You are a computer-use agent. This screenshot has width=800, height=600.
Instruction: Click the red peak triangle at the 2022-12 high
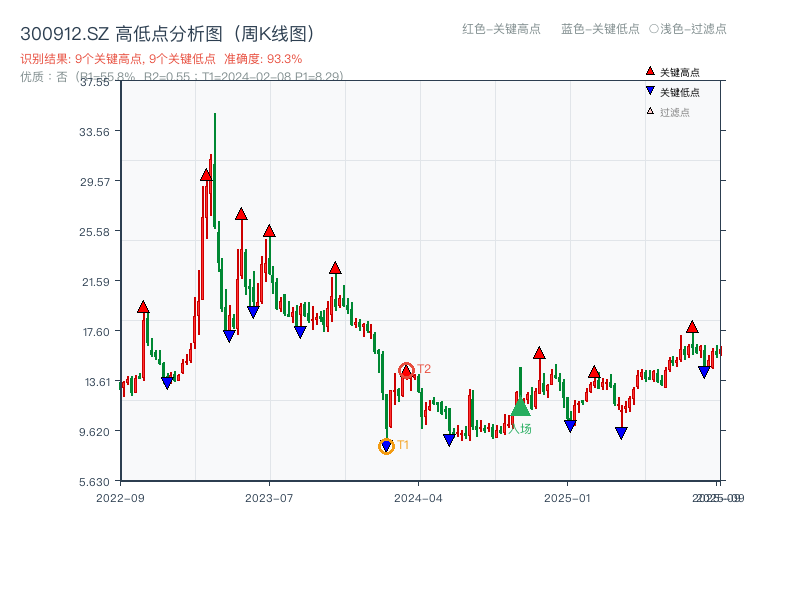143,308
